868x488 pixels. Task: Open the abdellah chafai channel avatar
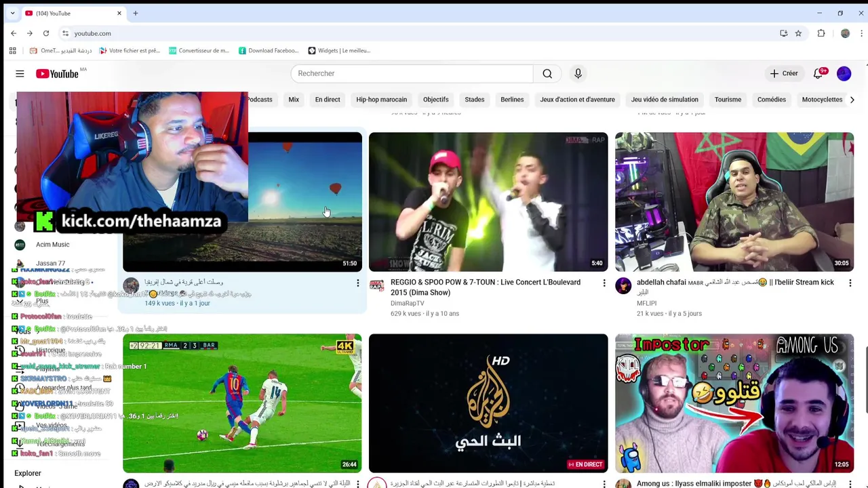point(623,285)
